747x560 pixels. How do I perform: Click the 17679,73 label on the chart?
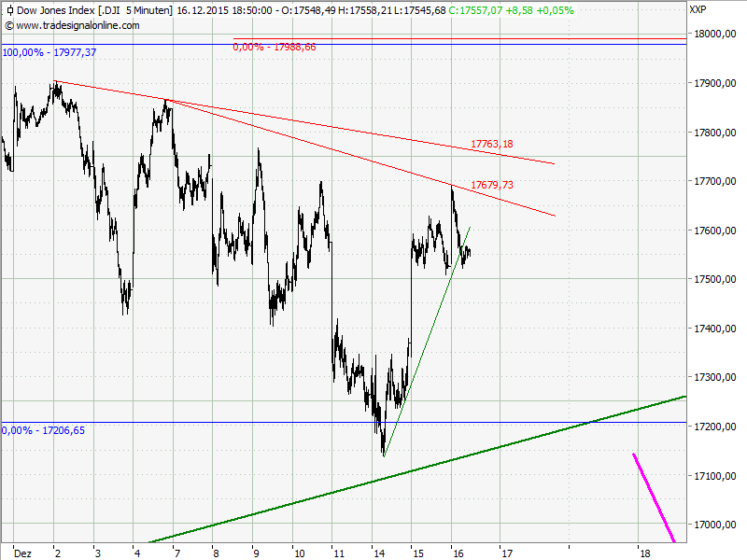(492, 185)
